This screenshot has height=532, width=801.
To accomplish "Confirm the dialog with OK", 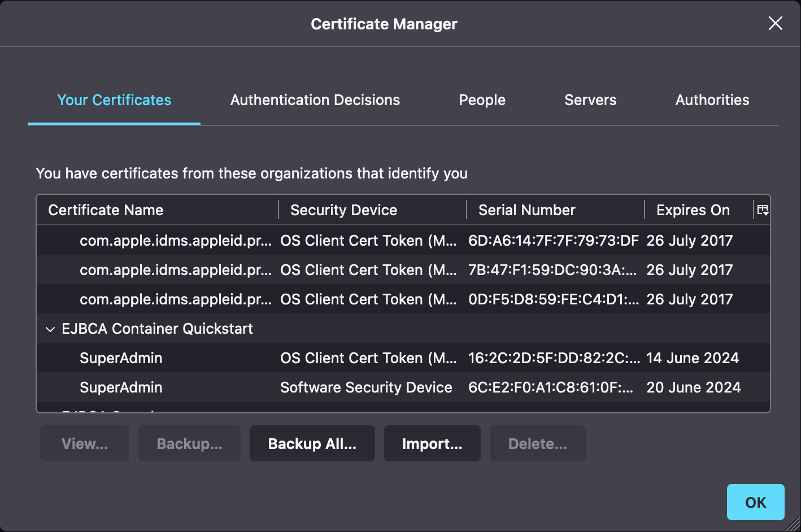I will pyautogui.click(x=755, y=502).
